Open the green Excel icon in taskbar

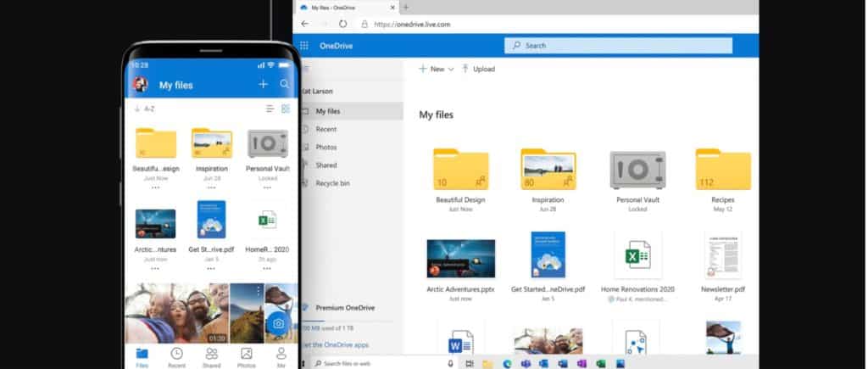click(x=601, y=364)
